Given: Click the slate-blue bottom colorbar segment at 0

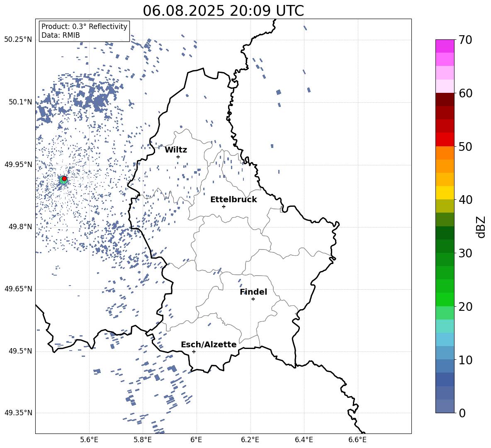Looking at the screenshot, I should point(445,407).
